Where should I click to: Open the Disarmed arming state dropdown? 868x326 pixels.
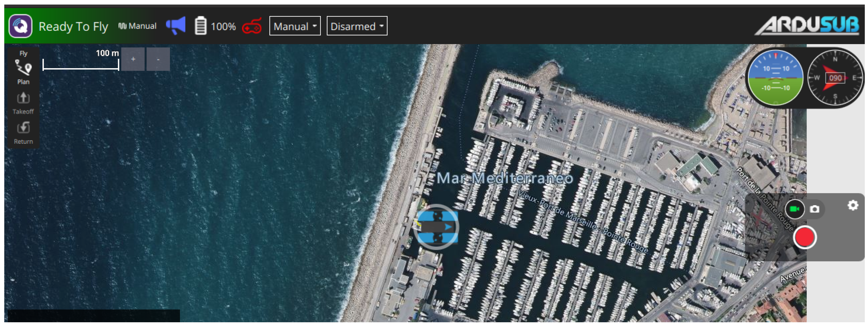tap(357, 26)
